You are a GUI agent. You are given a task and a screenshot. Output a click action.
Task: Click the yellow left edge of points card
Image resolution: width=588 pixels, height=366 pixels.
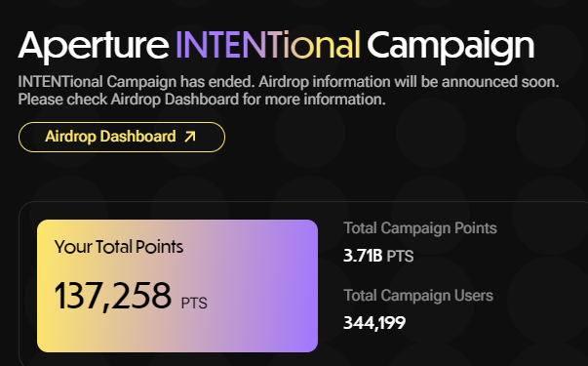(x=45, y=286)
